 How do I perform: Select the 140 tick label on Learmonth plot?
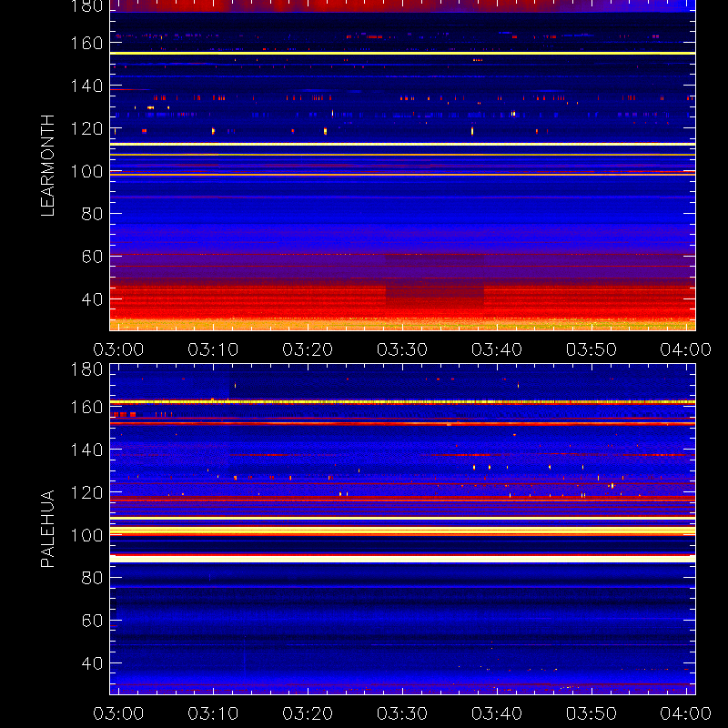(x=86, y=86)
